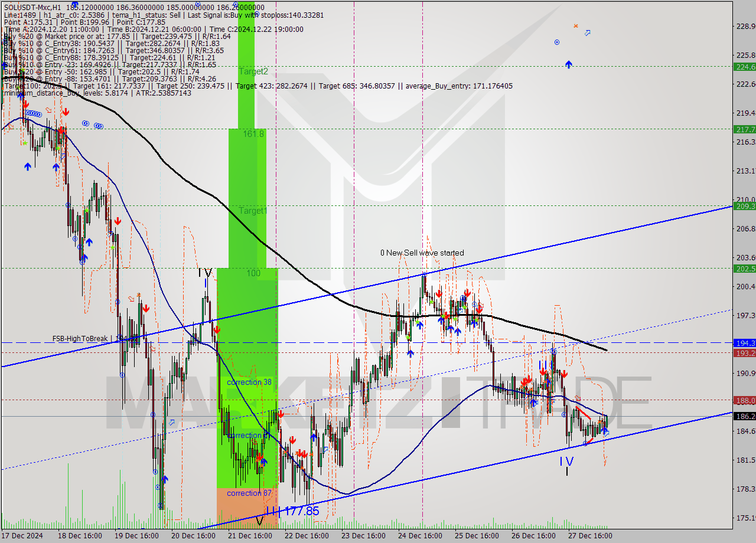Click the '25 Dec 16:00' time label
Viewport: 756px width, 543px height.
477,536
